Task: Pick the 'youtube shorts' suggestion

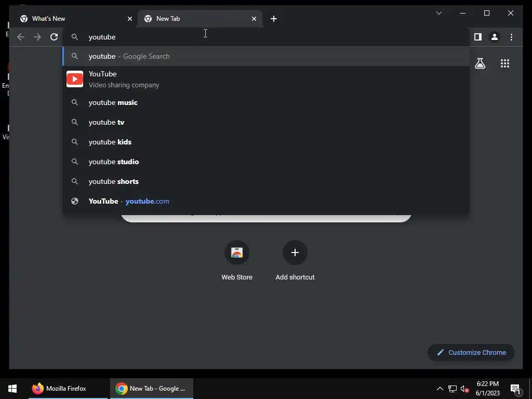Action: [x=266, y=181]
